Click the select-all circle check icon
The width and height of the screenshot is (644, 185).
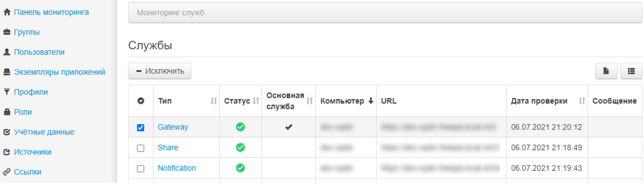pyautogui.click(x=141, y=101)
